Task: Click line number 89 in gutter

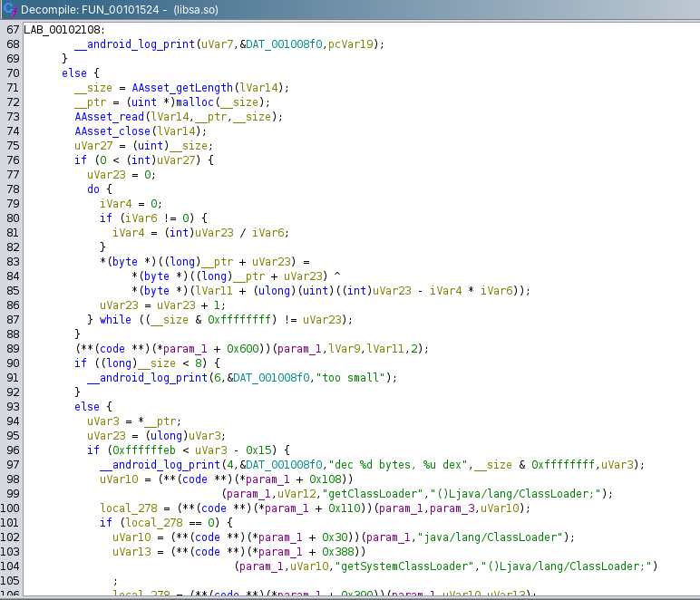Action: point(13,349)
